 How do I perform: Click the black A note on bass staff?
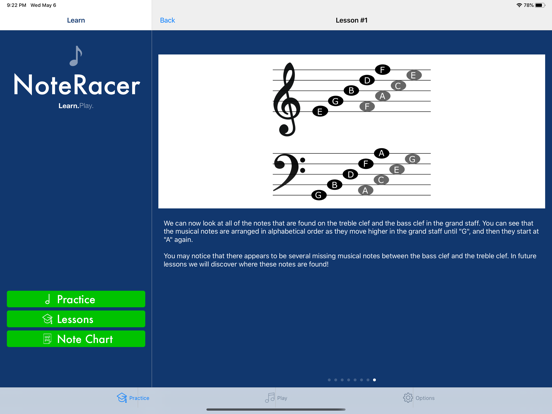coord(381,153)
